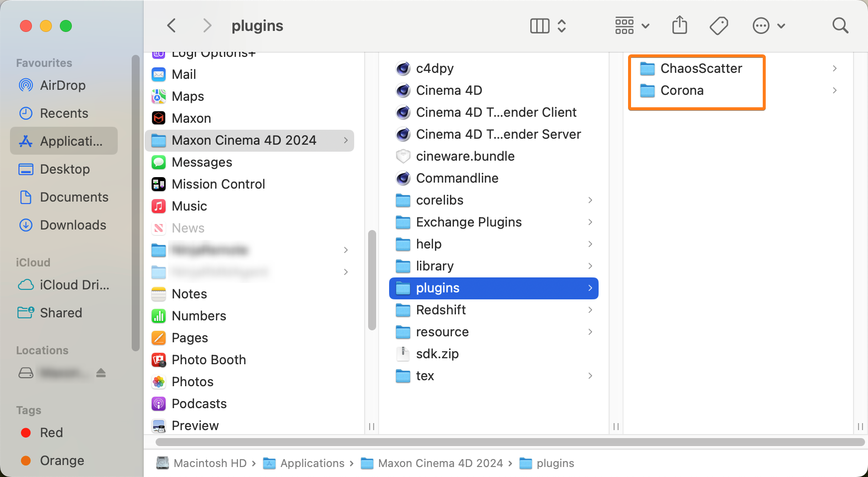Open Documents from the sidebar
The width and height of the screenshot is (868, 477).
[64, 197]
